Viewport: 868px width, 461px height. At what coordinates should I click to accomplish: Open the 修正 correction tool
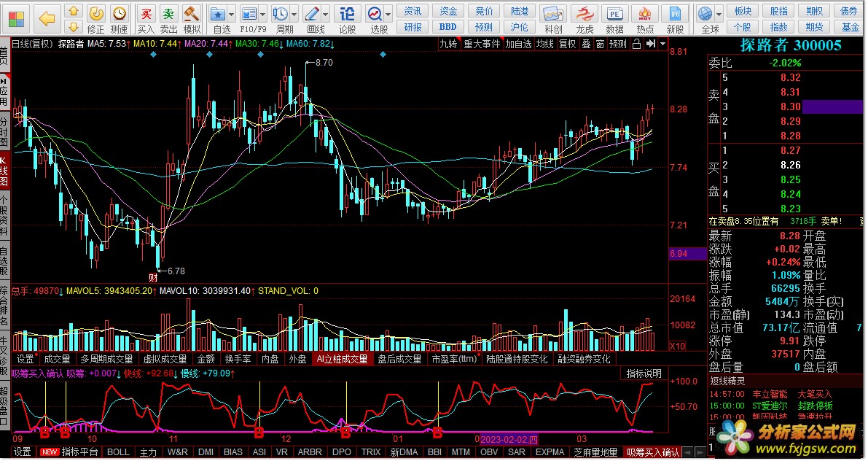[95, 20]
